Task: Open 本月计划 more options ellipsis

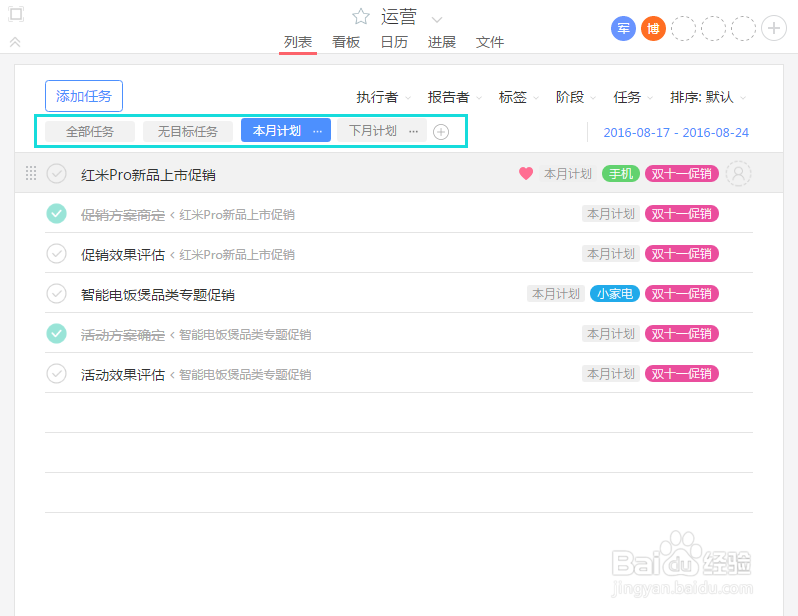Action: pos(318,131)
